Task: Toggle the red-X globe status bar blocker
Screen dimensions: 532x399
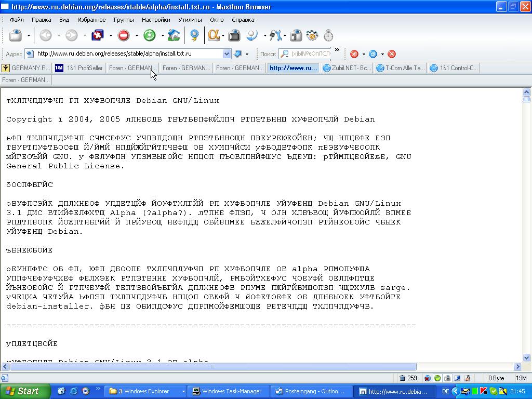Action: [x=428, y=378]
